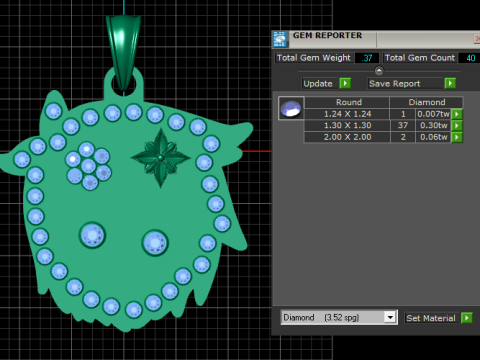Click the Total Gem Count label
The width and height of the screenshot is (480, 360).
pyautogui.click(x=420, y=58)
